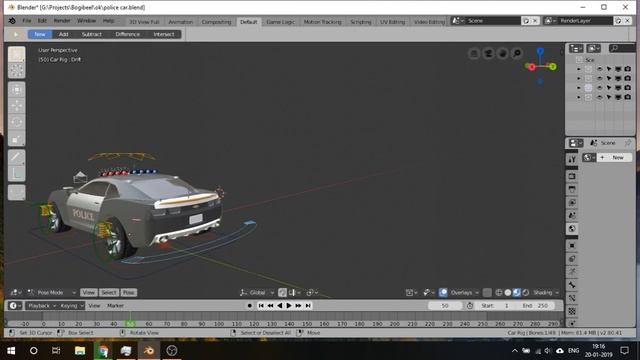This screenshot has height=360, width=640.
Task: Open the Window menu
Action: coord(87,21)
